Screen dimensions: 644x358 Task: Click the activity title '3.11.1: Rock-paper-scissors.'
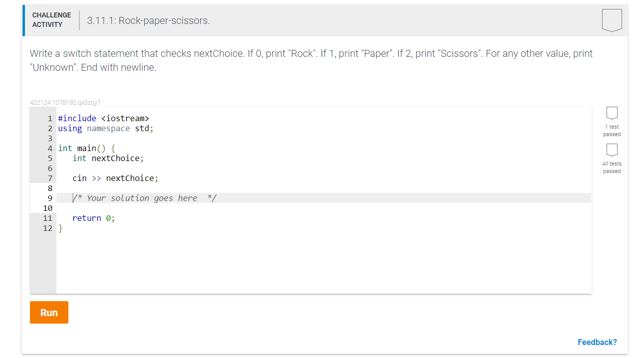click(147, 20)
